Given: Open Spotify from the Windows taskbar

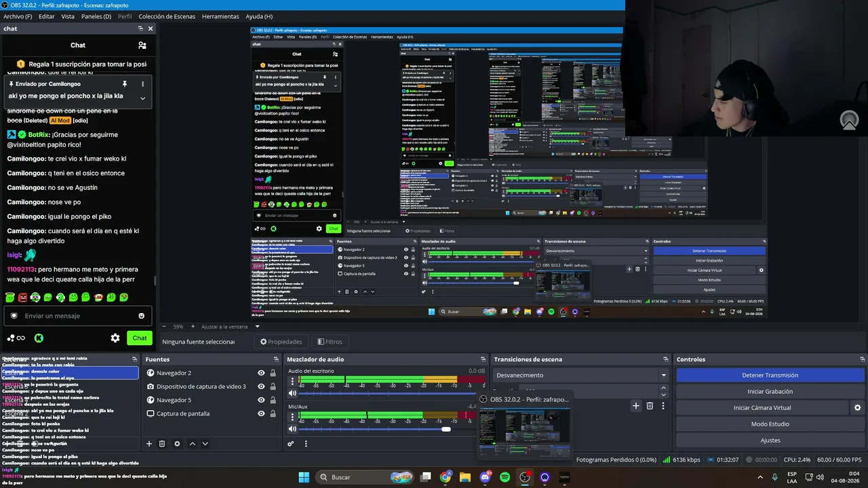Looking at the screenshot, I should pyautogui.click(x=505, y=477).
